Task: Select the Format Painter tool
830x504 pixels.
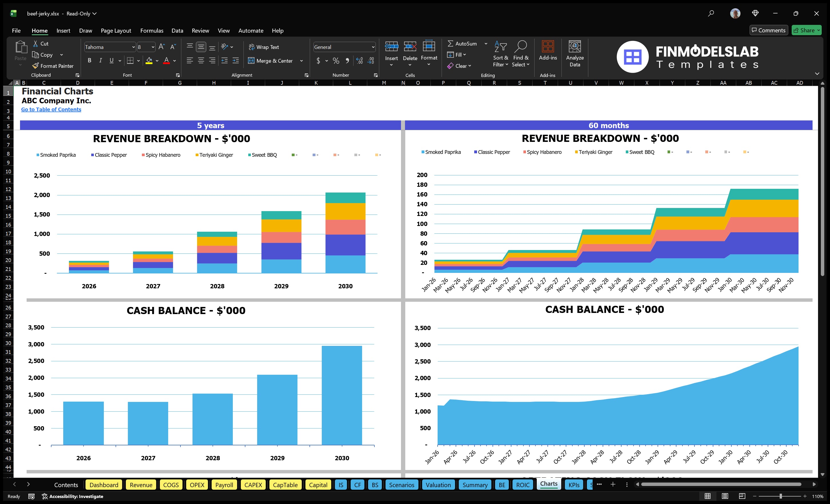Action: 53,66
